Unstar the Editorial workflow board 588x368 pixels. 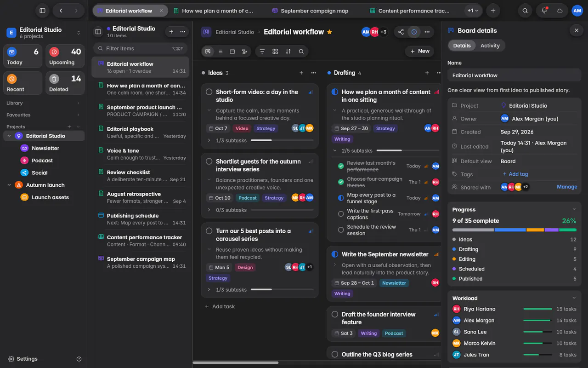pos(329,32)
